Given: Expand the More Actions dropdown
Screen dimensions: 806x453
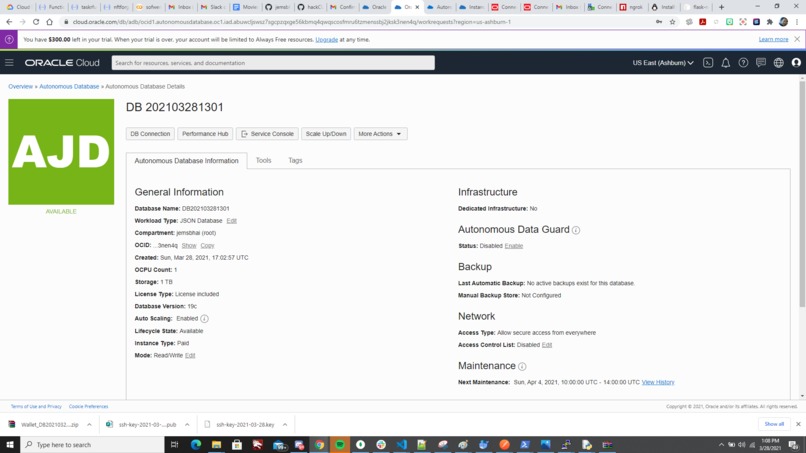Looking at the screenshot, I should (380, 134).
